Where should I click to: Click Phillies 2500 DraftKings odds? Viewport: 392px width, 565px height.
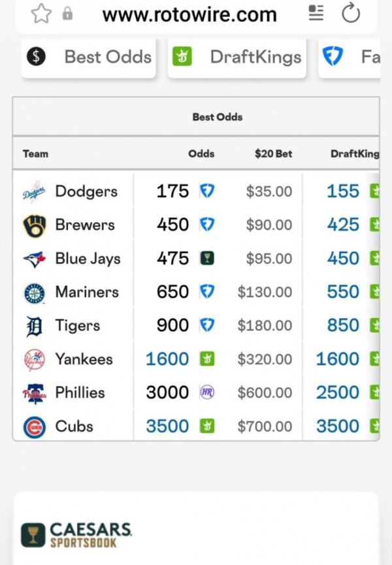click(x=338, y=393)
